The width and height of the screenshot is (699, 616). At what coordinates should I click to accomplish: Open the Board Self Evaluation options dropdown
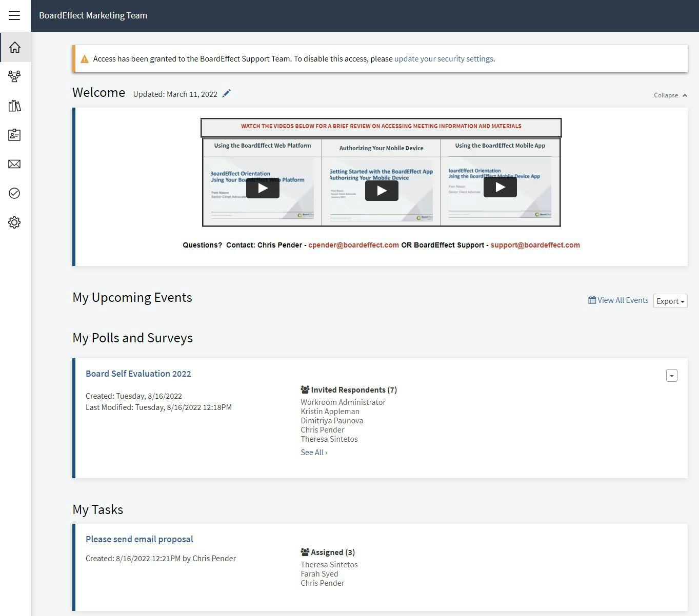tap(672, 376)
